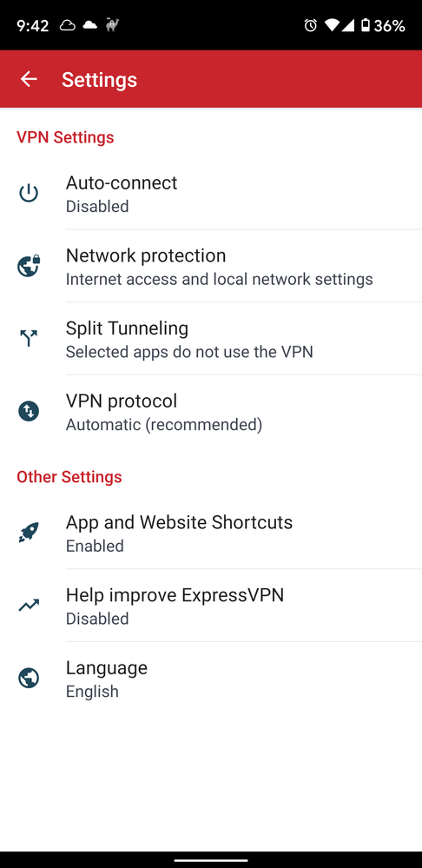Open VPN protocol selection

click(211, 411)
